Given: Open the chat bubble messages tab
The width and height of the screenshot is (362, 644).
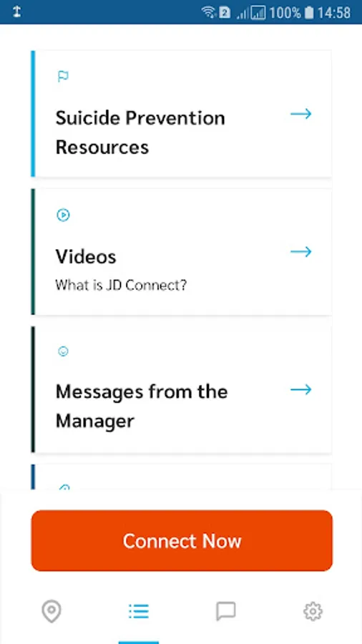Looking at the screenshot, I should pos(226,612).
